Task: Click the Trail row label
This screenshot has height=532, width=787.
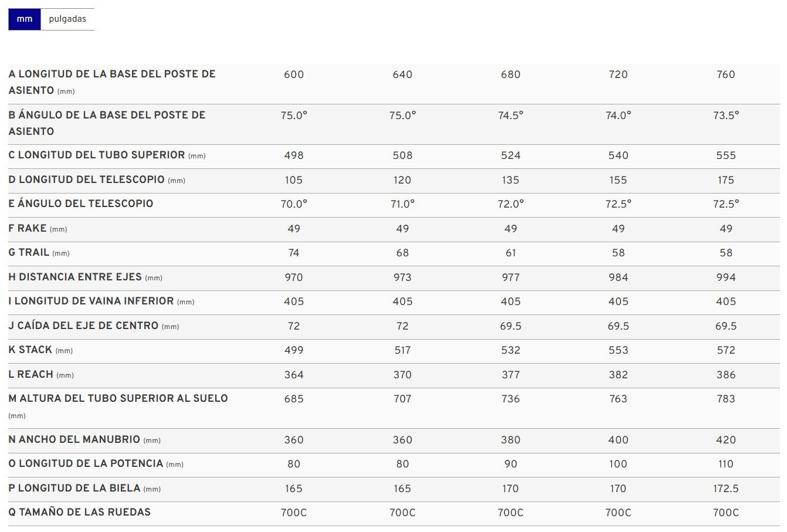Action: pos(39,253)
